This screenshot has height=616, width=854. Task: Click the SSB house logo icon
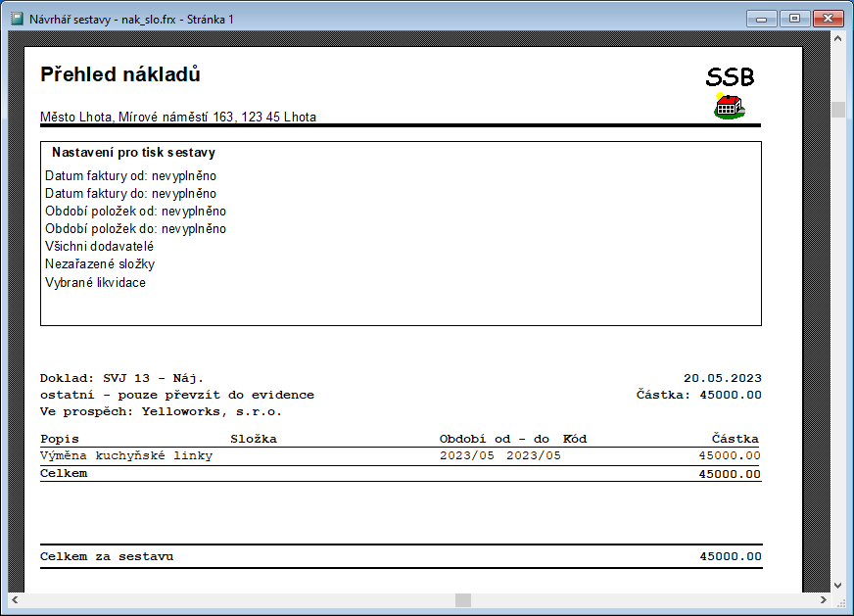pyautogui.click(x=729, y=106)
